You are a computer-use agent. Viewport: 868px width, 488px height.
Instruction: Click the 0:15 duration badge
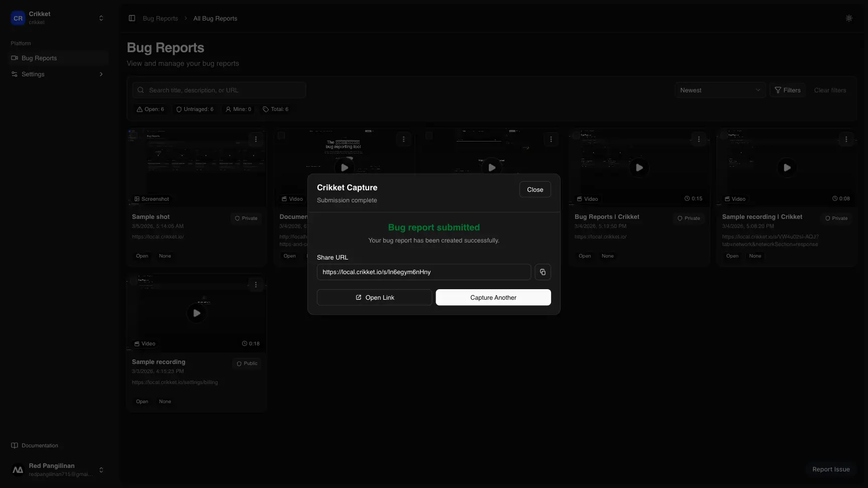click(693, 199)
